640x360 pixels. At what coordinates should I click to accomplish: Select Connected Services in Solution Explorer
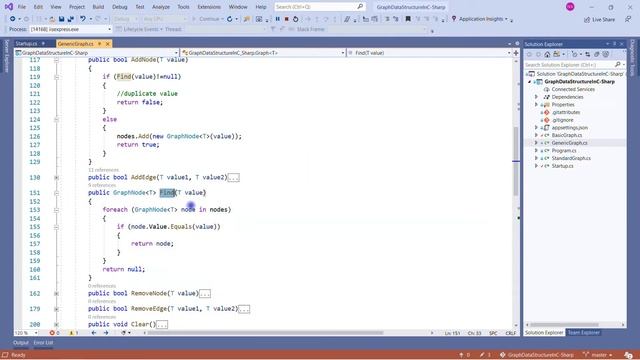click(x=573, y=89)
